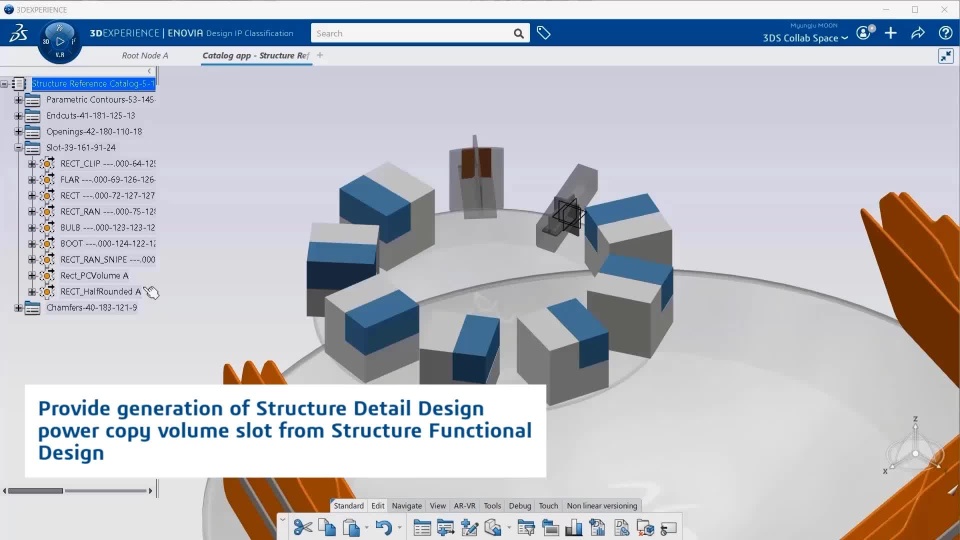960x540 pixels.
Task: Switch to the Edit tab
Action: (378, 506)
